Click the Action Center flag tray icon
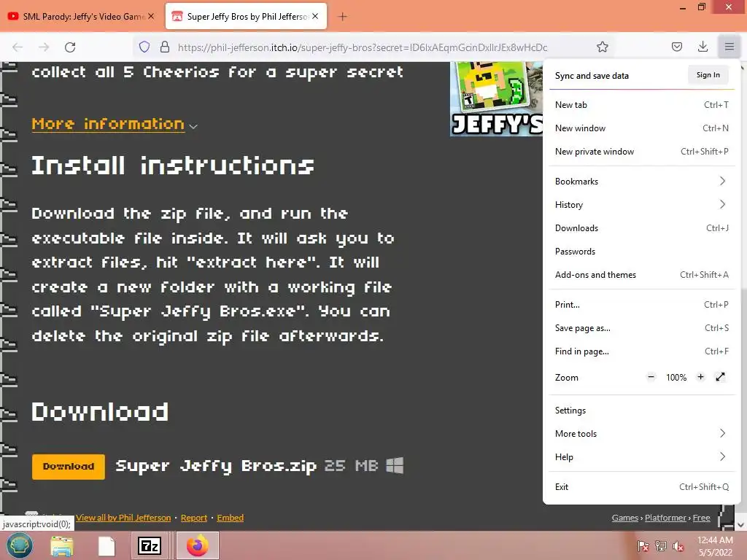 click(x=643, y=546)
